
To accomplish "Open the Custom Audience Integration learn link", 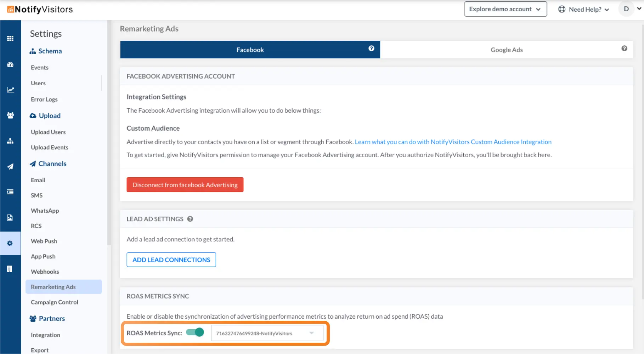I will (x=453, y=142).
